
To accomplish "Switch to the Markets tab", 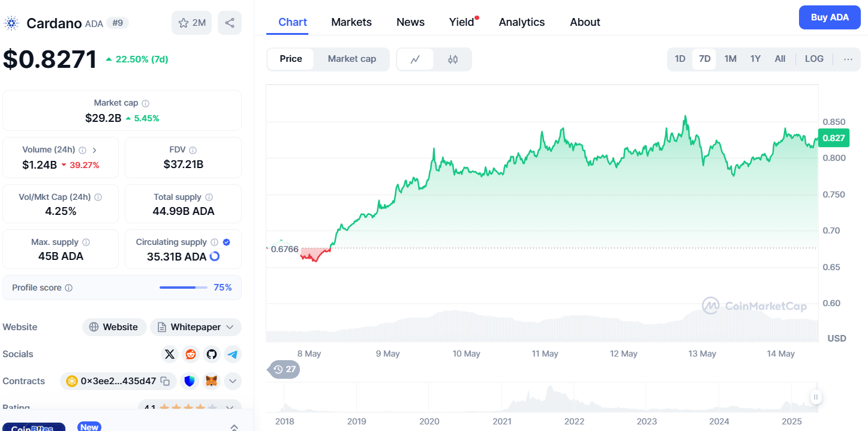I will (x=352, y=22).
